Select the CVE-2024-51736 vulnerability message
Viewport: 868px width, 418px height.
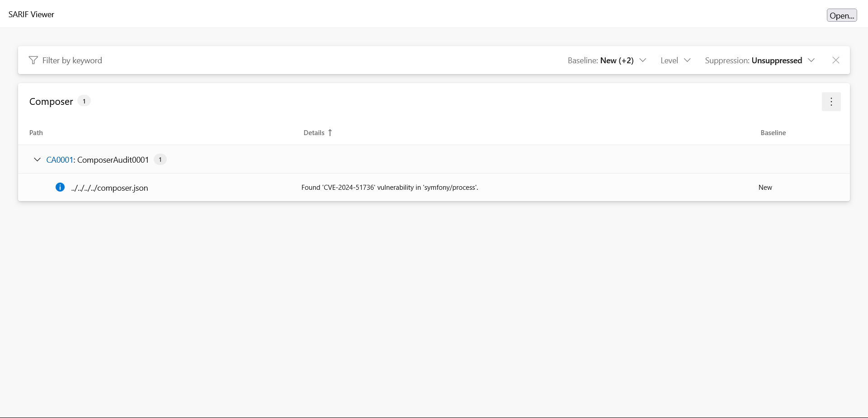point(390,187)
